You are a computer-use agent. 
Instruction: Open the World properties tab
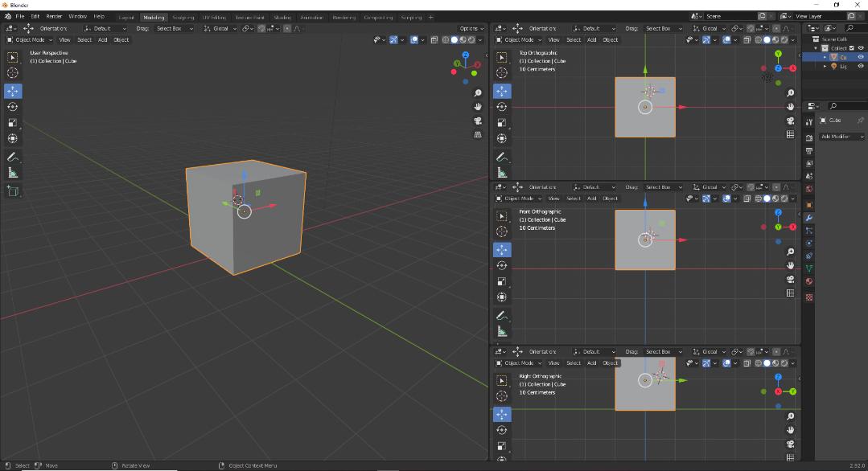[x=809, y=189]
